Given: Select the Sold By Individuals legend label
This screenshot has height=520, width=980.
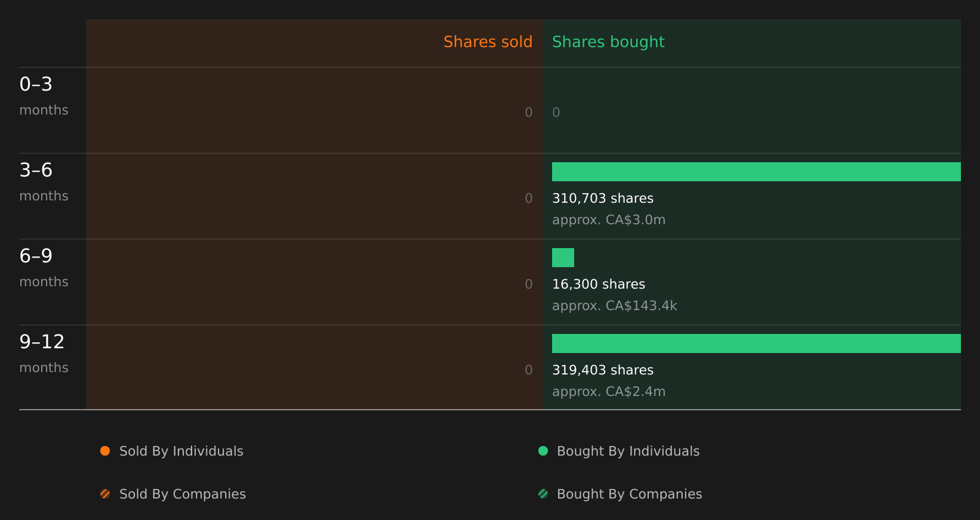Looking at the screenshot, I should pyautogui.click(x=181, y=451).
